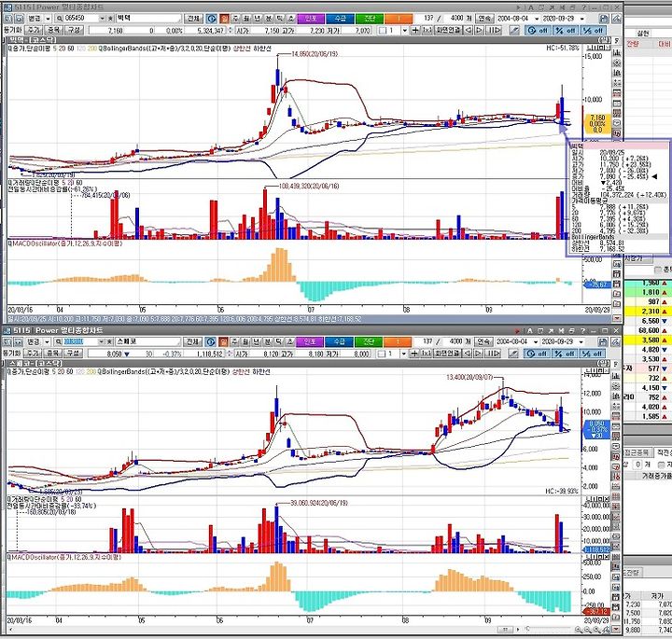Click the tools icon at far right of top toolbar
This screenshot has height=639, width=672.
click(x=616, y=19)
